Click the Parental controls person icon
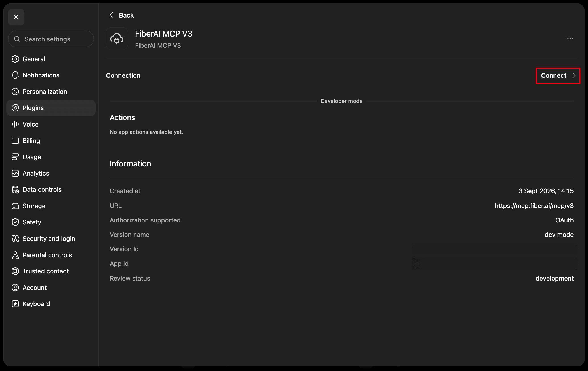Viewport: 588px width, 371px height. pos(15,255)
